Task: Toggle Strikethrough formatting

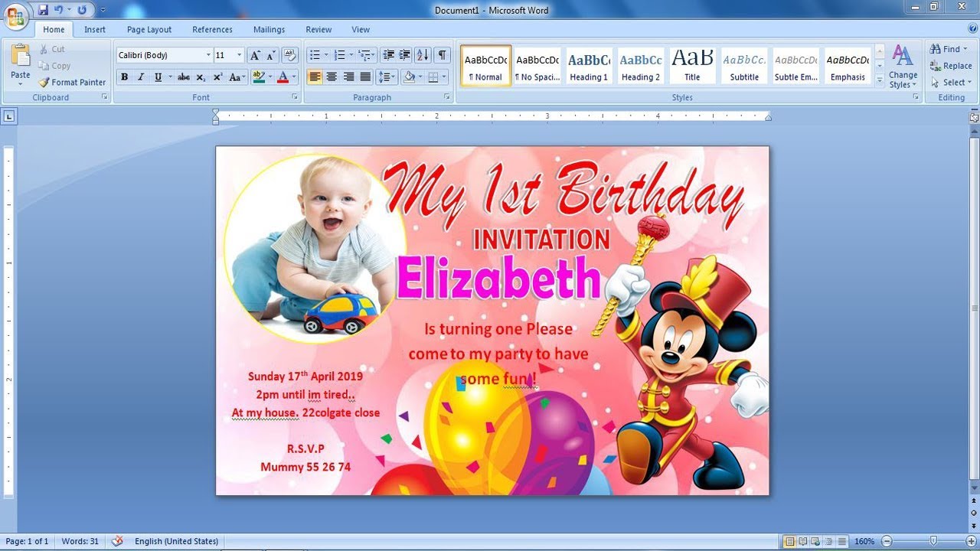Action: coord(184,77)
